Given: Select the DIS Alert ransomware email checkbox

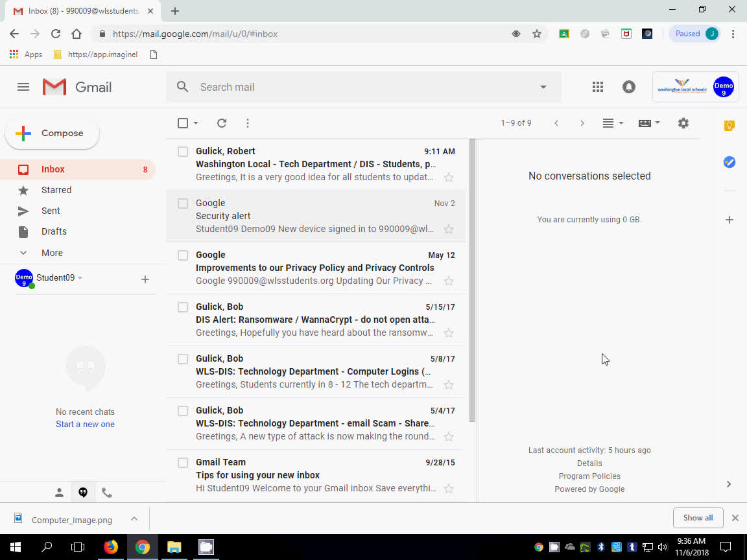Looking at the screenshot, I should [182, 307].
